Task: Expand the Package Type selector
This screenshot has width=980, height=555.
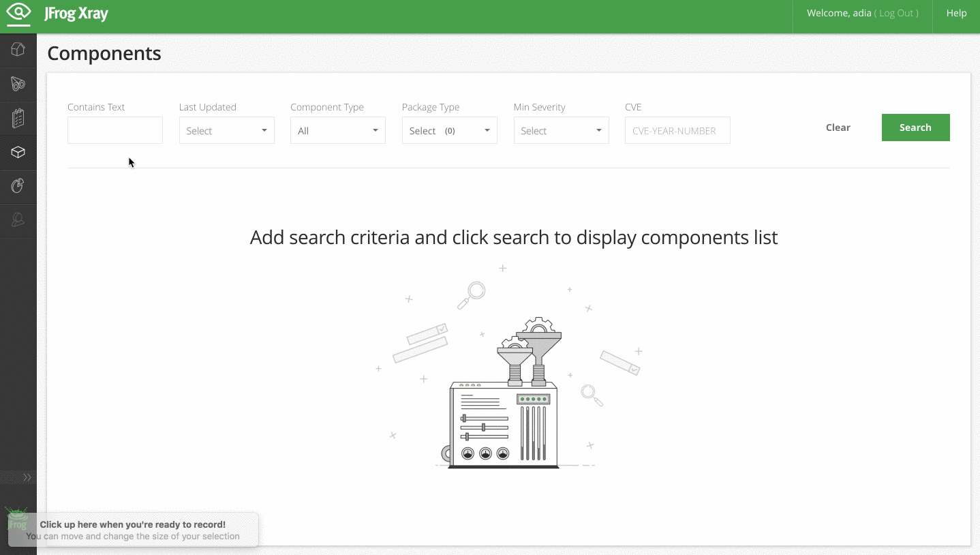Action: point(449,130)
